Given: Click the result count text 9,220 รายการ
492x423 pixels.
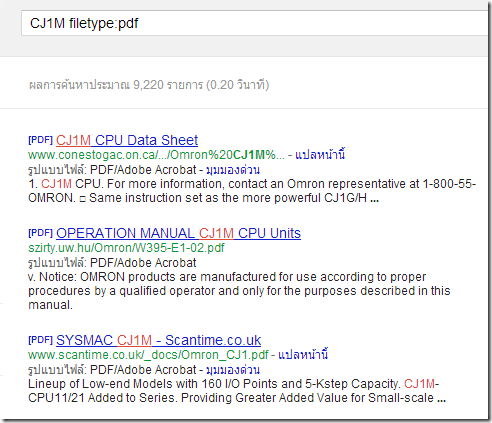Looking at the screenshot, I should 168,85.
